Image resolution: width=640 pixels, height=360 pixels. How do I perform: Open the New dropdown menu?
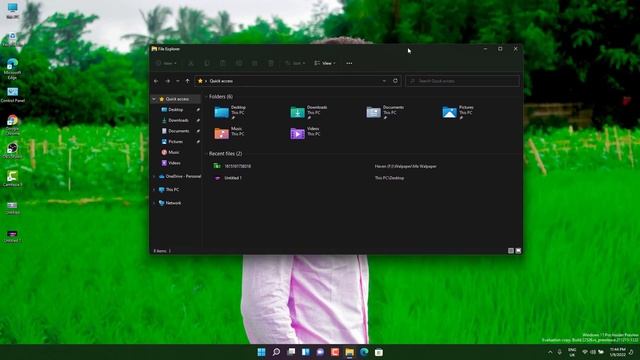(167, 63)
